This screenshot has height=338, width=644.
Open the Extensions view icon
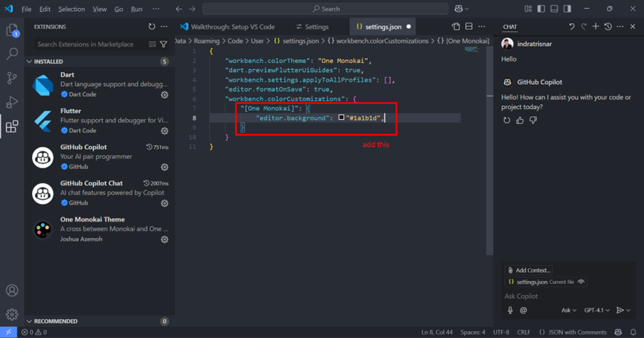[x=12, y=127]
